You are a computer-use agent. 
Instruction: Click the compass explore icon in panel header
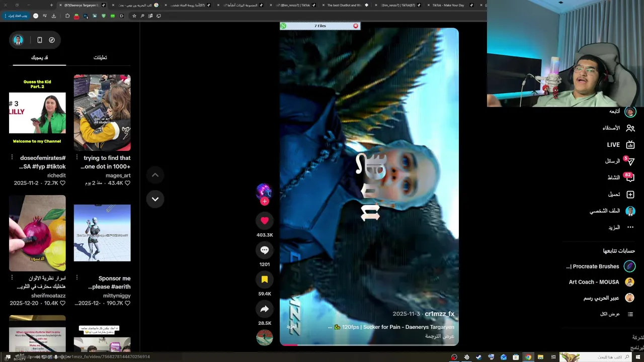click(52, 40)
